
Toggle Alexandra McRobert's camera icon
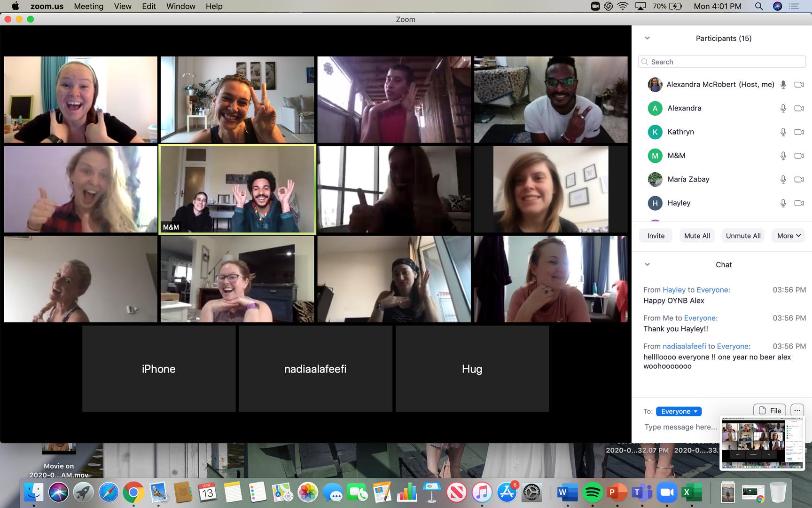click(799, 85)
